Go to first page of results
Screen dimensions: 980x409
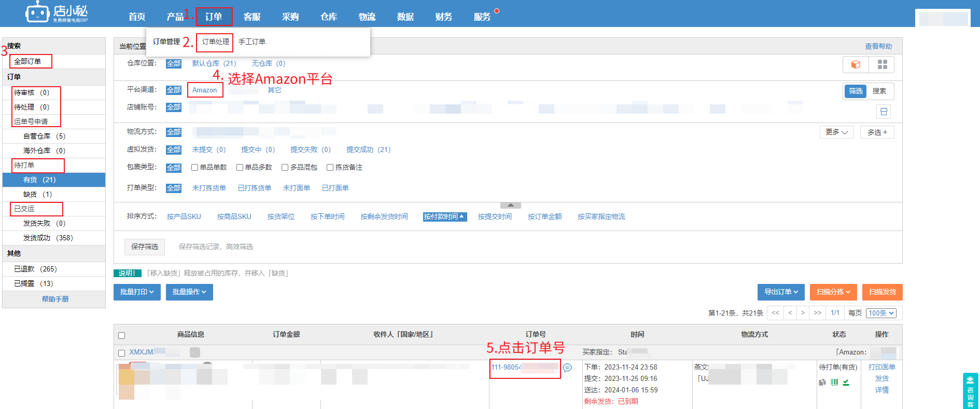[x=775, y=313]
